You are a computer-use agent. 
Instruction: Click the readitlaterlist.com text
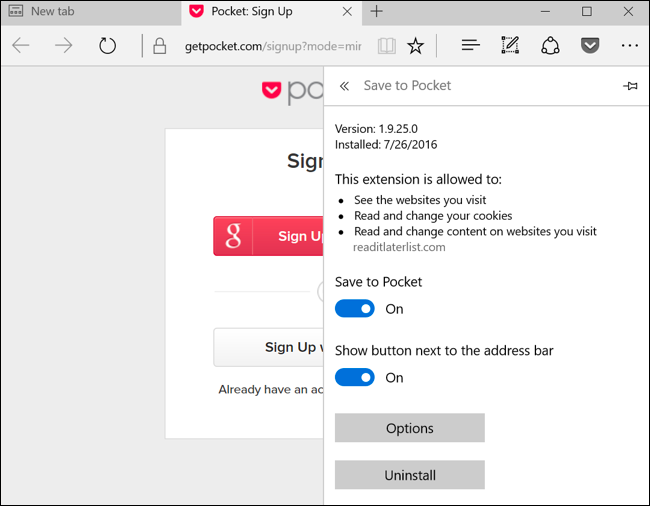click(399, 247)
